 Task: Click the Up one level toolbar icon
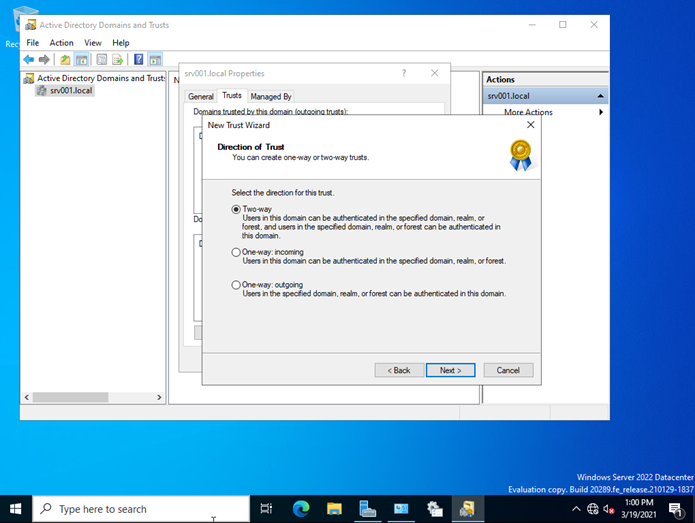point(66,60)
